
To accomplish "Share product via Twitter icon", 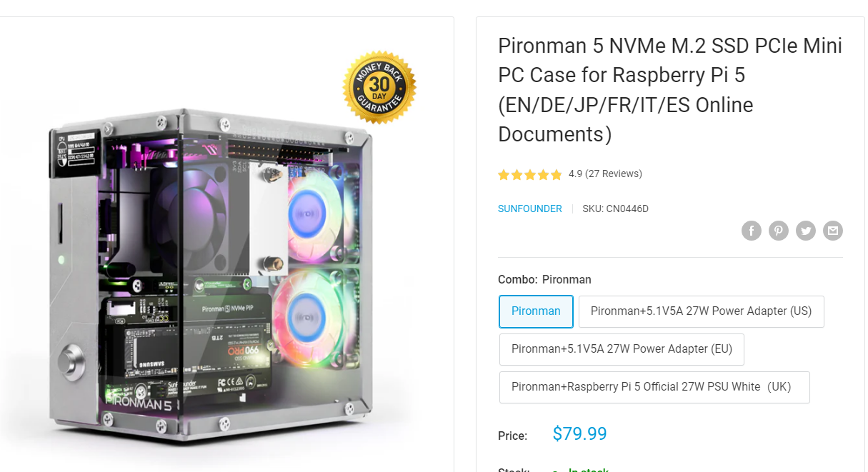I will pyautogui.click(x=805, y=231).
